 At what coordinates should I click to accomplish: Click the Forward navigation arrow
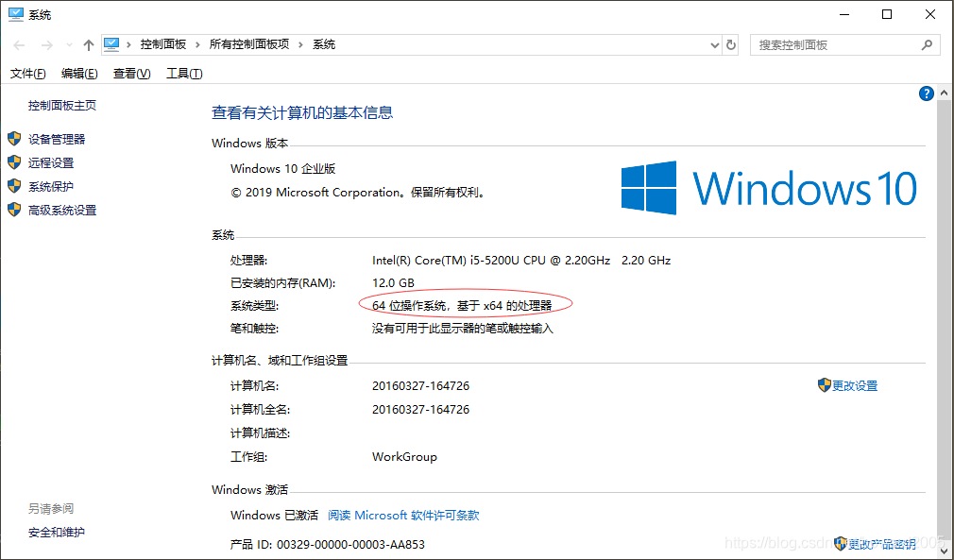(x=47, y=45)
